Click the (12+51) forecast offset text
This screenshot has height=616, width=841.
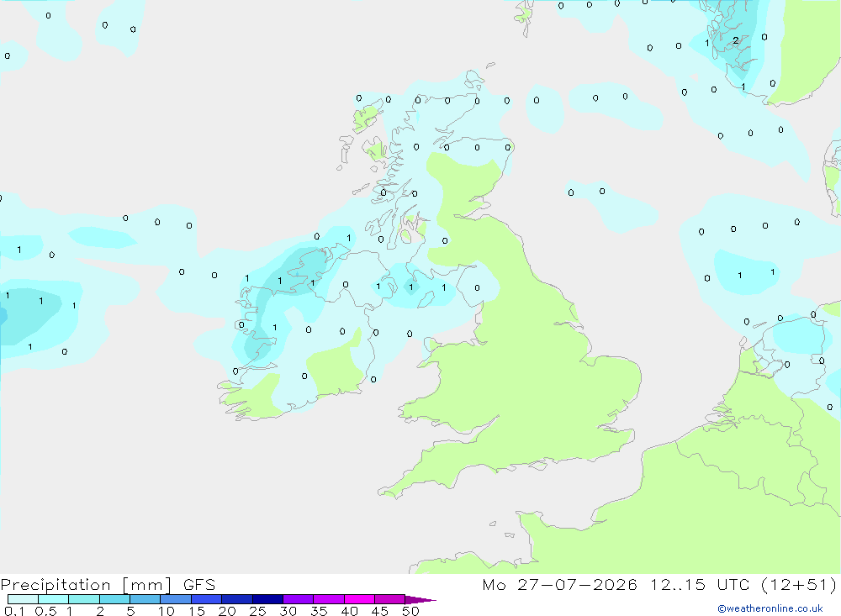point(799,585)
